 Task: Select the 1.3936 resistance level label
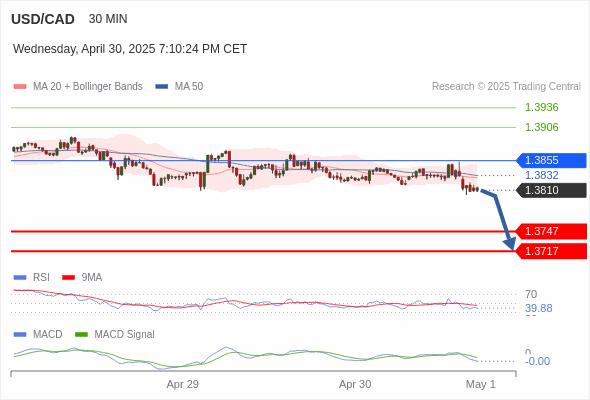[x=541, y=107]
